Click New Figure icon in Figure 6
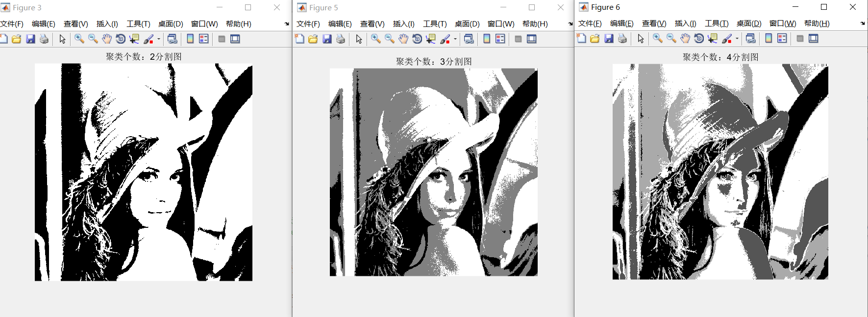 (581, 38)
